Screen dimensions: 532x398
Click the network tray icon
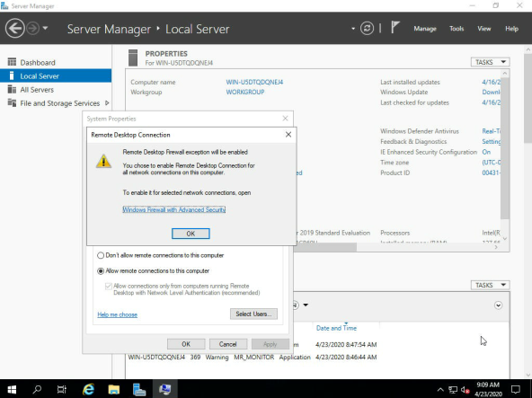(453, 390)
